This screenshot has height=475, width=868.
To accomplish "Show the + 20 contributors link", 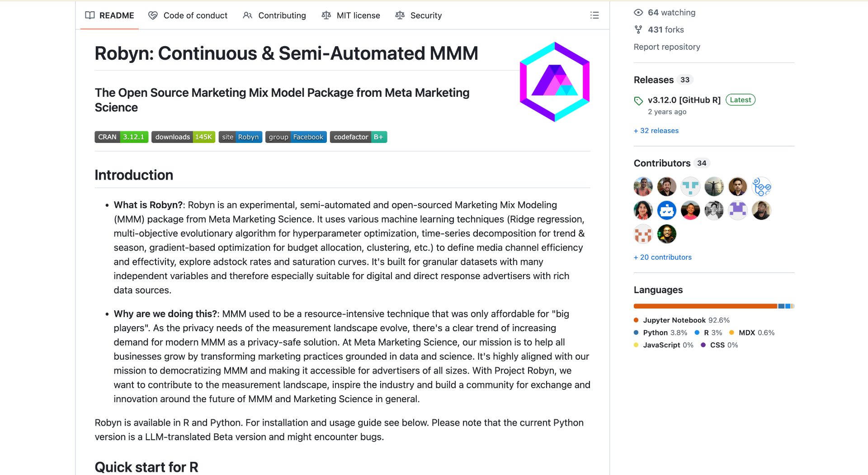I will [x=663, y=257].
